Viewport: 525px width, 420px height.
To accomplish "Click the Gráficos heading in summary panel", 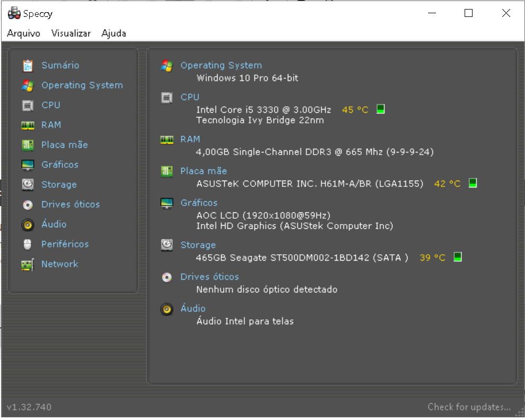I will point(199,203).
